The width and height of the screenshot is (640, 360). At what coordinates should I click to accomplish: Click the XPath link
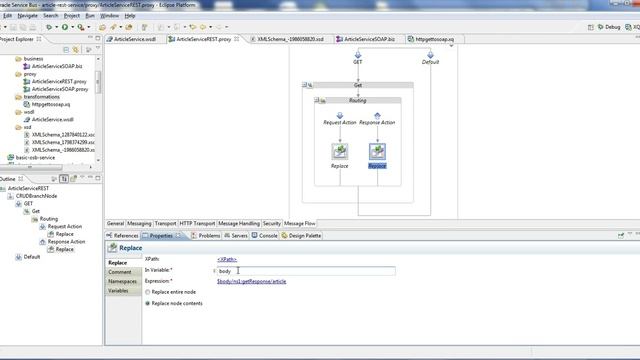[227, 259]
